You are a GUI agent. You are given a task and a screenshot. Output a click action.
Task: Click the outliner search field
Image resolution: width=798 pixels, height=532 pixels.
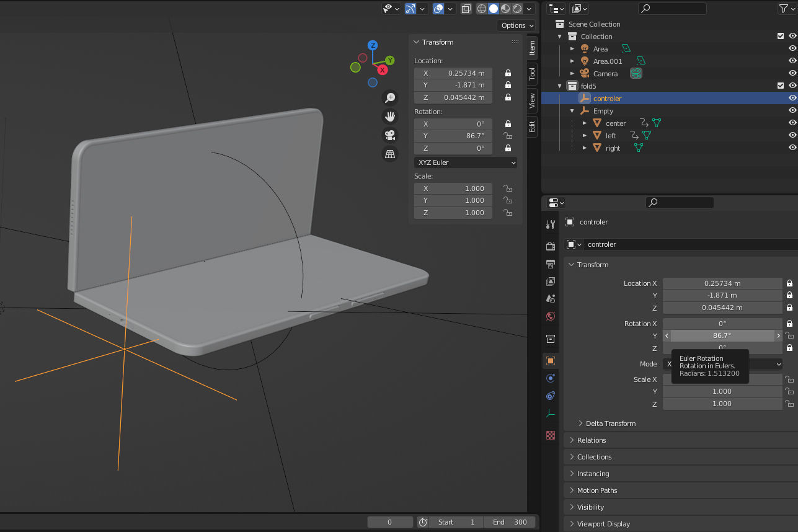click(673, 9)
